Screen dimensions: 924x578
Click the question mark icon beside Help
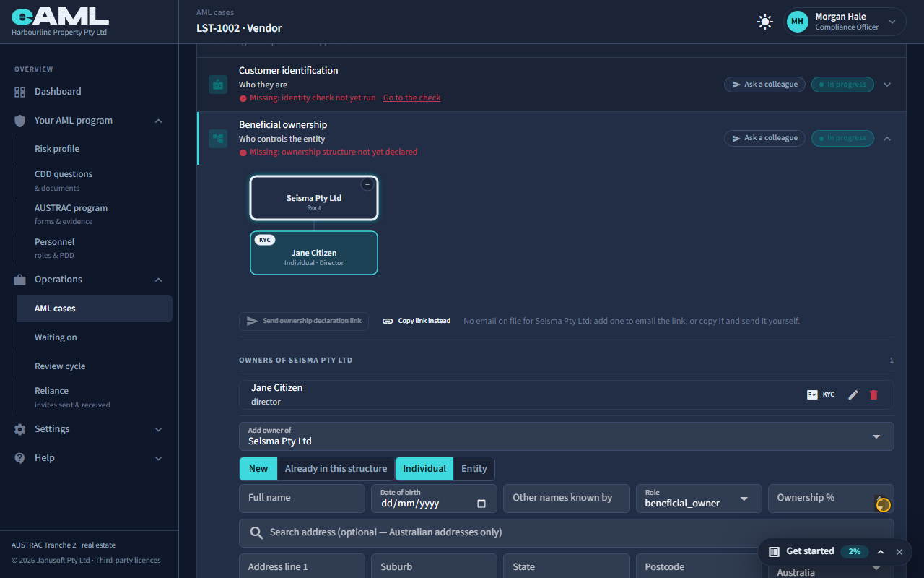coord(20,458)
